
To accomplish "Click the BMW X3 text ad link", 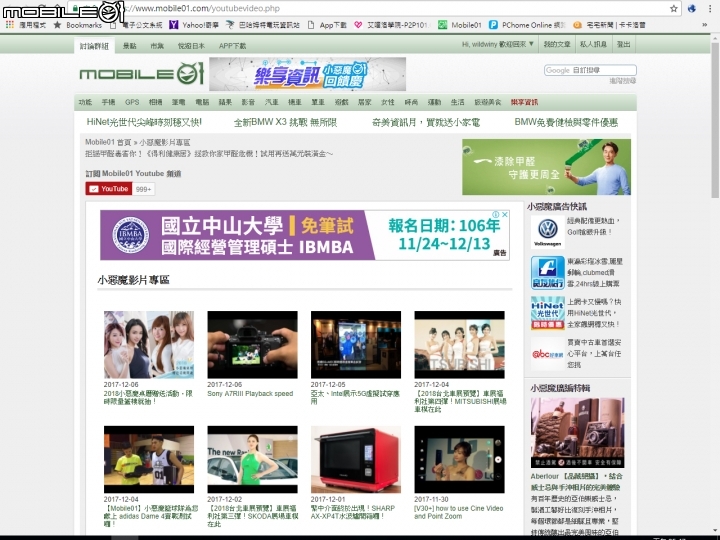I will point(285,123).
